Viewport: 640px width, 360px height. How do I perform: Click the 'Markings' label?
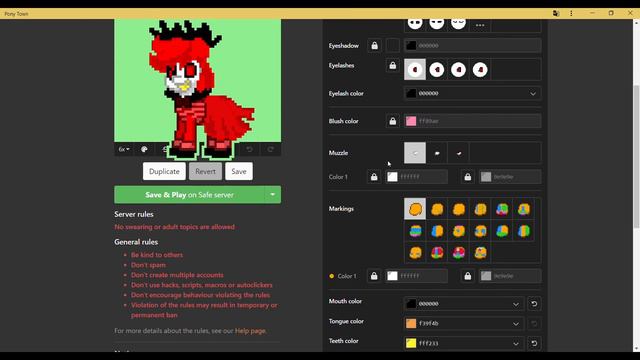coord(341,209)
